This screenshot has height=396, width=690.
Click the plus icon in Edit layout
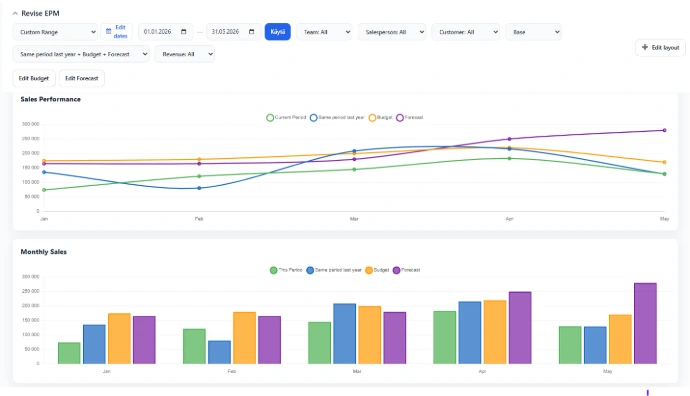(645, 47)
